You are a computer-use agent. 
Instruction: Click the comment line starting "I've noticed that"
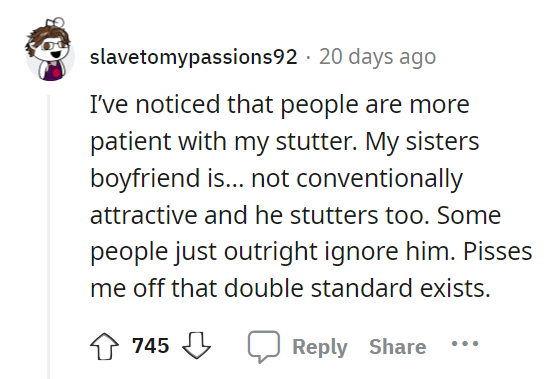click(x=280, y=105)
